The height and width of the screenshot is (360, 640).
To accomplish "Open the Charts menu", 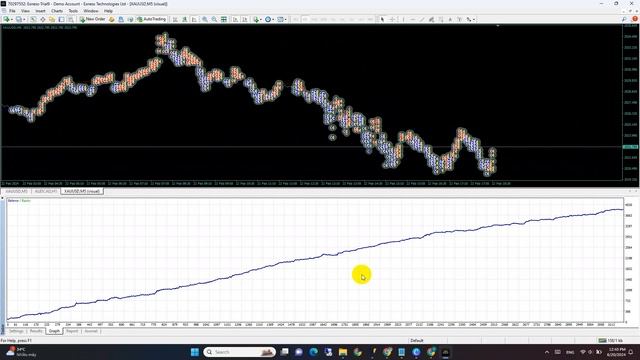I will coord(57,11).
